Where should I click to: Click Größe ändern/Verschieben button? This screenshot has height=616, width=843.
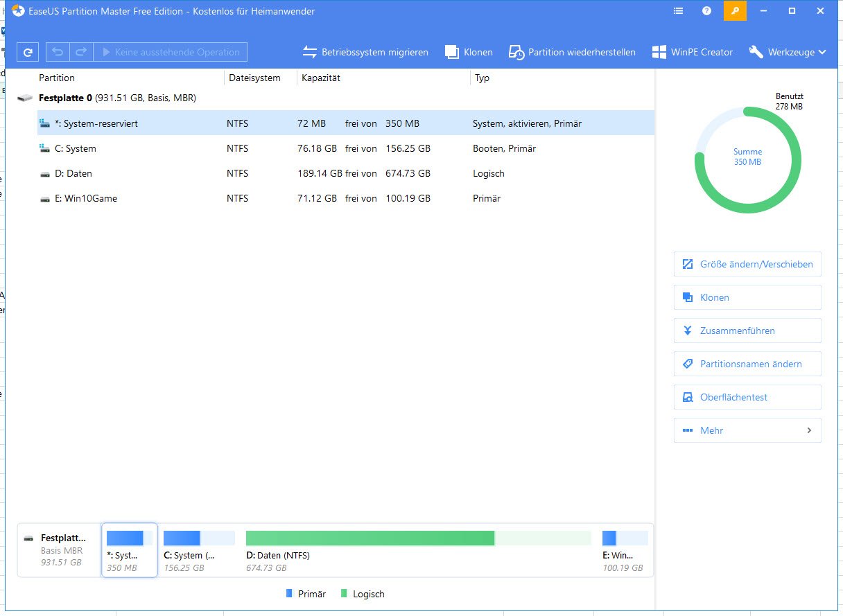747,264
